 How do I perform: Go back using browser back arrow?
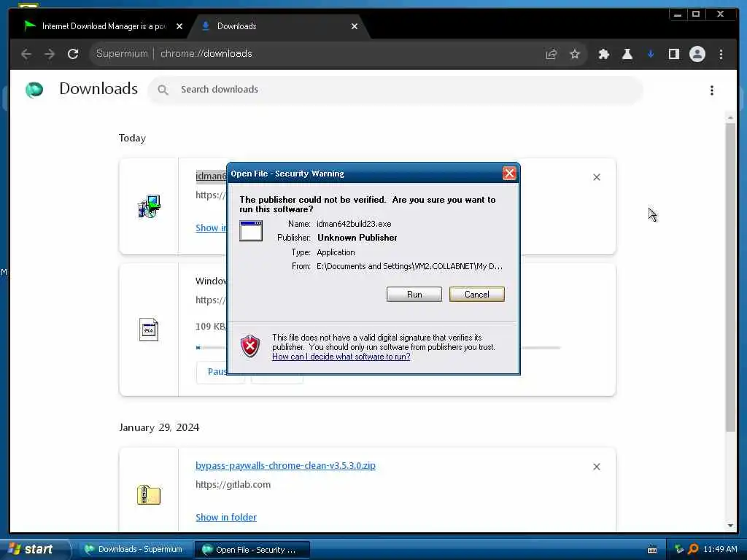[26, 54]
